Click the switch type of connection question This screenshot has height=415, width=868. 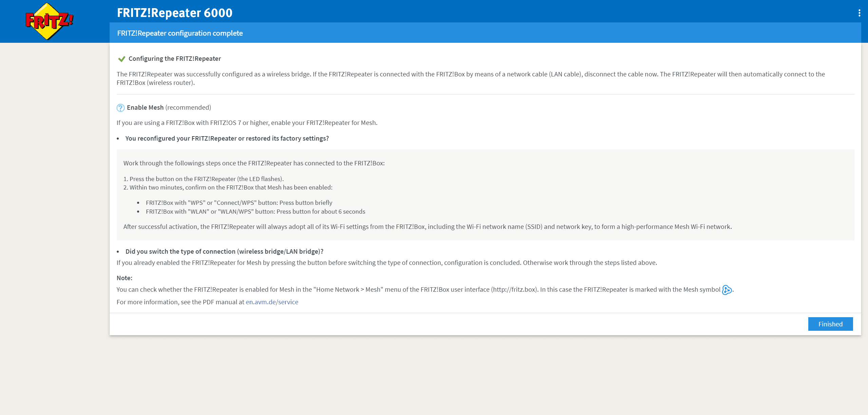click(x=224, y=251)
